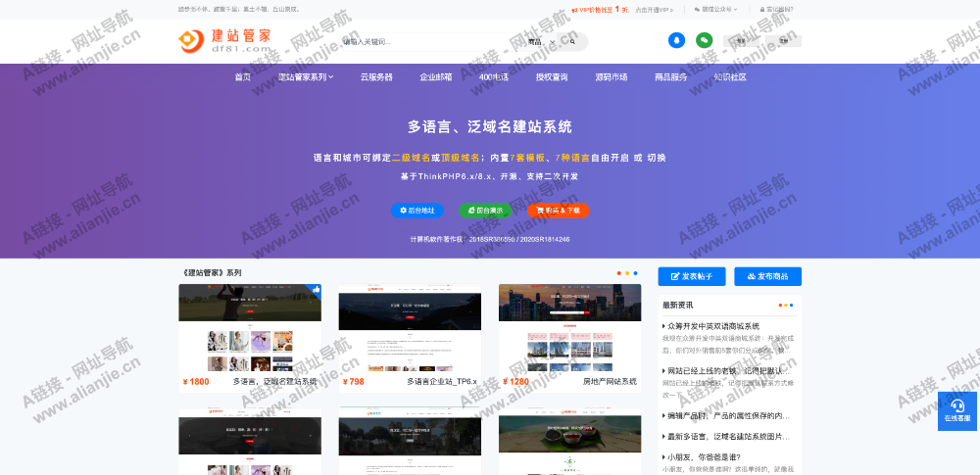Screen dimensions: 980x475
Task: Open the second-row middle product thumbnail
Action: (410, 442)
